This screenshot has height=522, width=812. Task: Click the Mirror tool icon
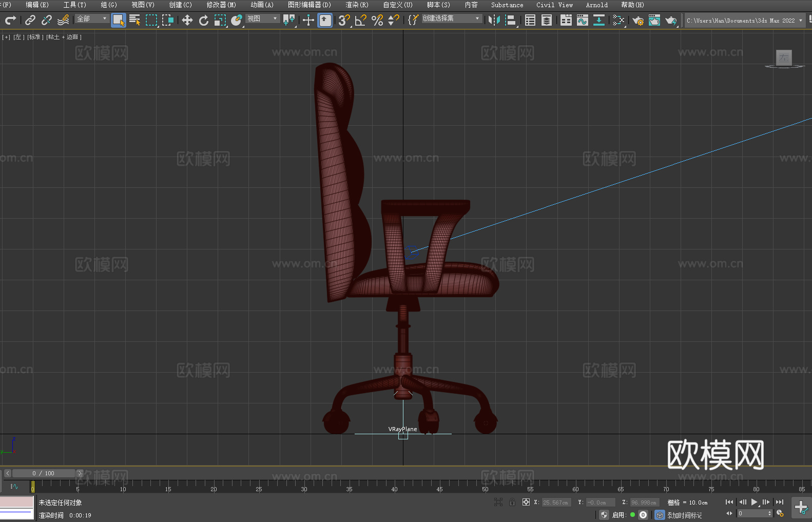coord(494,20)
